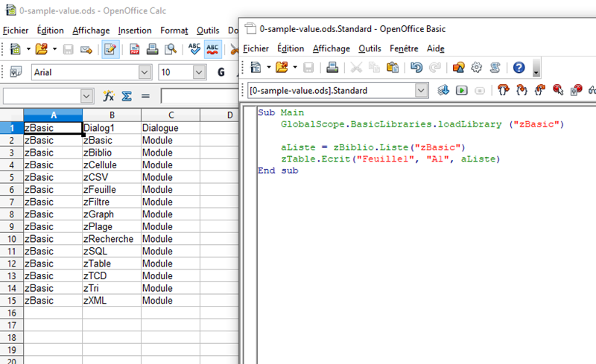
Task: Open Fichier menu in Calc
Action: pyautogui.click(x=16, y=31)
